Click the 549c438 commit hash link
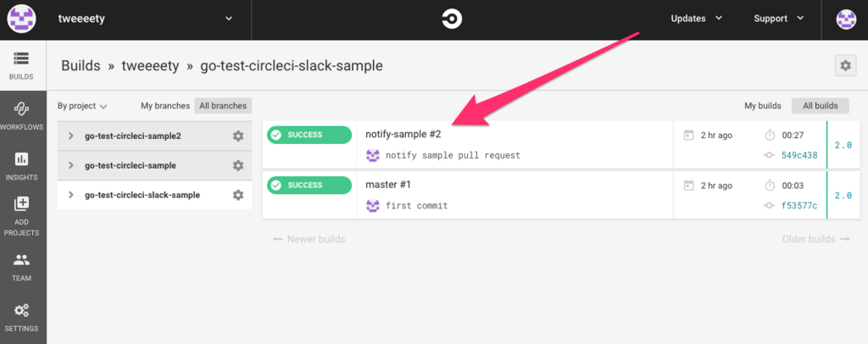Image resolution: width=868 pixels, height=344 pixels. pos(799,155)
